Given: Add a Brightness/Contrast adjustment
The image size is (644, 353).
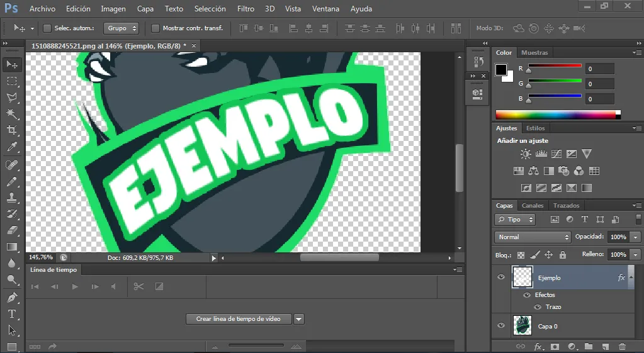Looking at the screenshot, I should point(525,154).
